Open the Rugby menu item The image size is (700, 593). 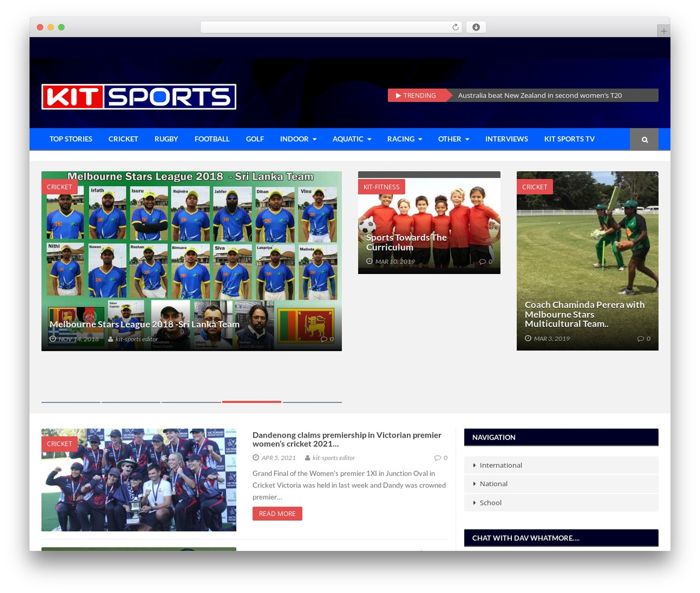point(166,139)
